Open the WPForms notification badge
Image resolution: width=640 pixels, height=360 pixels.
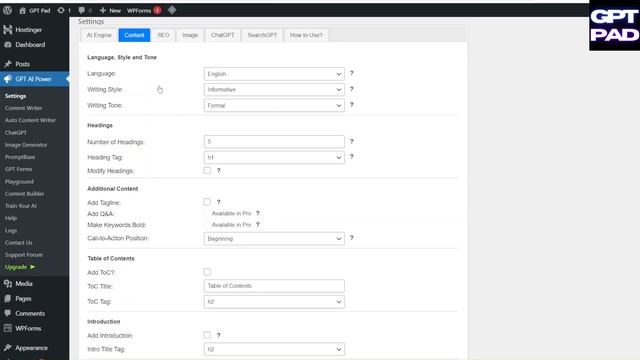(x=158, y=10)
